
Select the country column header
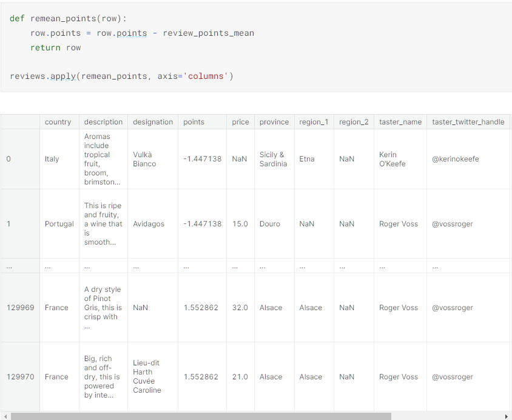point(58,122)
